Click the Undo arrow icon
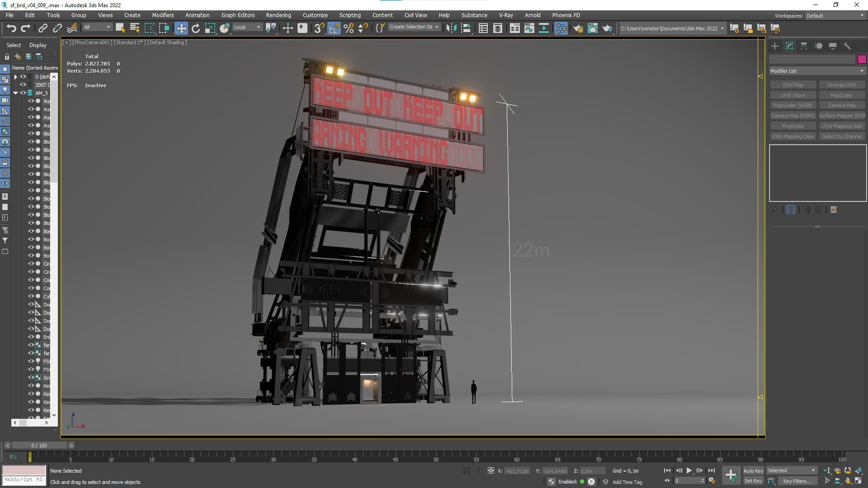 pos(11,28)
